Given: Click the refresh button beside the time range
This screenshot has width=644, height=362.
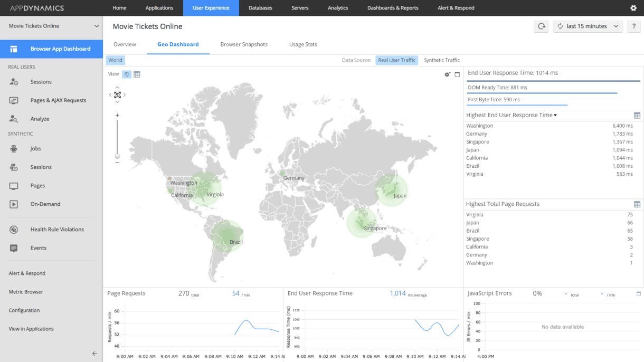Looking at the screenshot, I should coord(541,26).
